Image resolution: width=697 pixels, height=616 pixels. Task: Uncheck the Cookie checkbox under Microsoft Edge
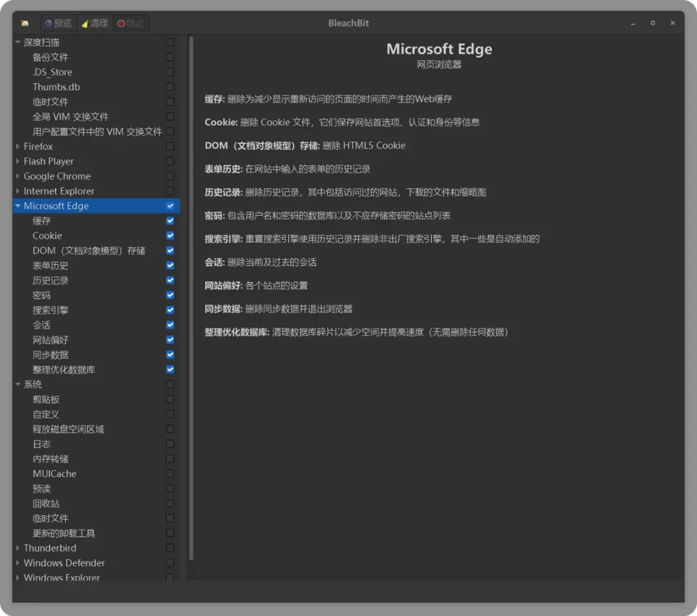coord(170,236)
